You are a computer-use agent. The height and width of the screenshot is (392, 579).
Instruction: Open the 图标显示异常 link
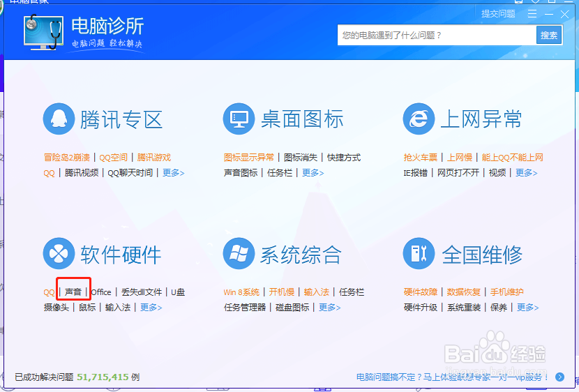point(249,158)
